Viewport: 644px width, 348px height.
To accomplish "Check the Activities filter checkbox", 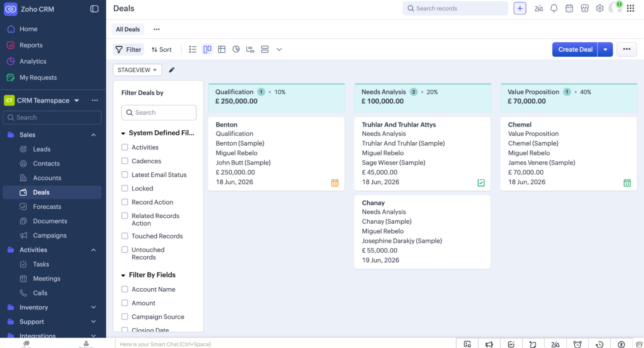I will 125,147.
